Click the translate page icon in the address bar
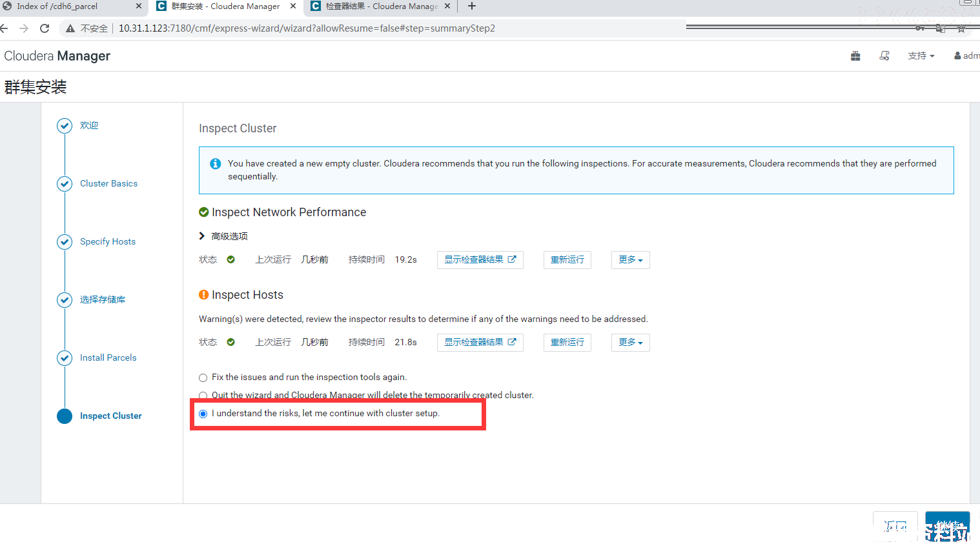 coord(941,28)
